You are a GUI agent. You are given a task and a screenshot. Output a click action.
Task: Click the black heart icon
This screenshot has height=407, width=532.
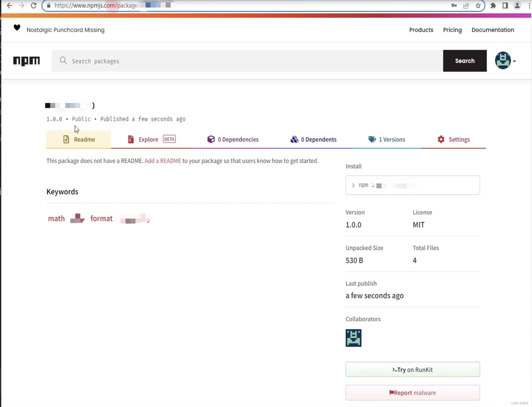tap(17, 27)
